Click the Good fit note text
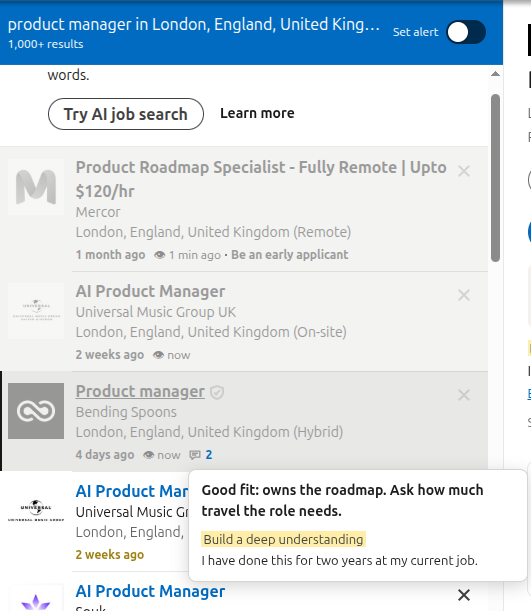Viewport: 531px width, 611px height. click(x=342, y=500)
